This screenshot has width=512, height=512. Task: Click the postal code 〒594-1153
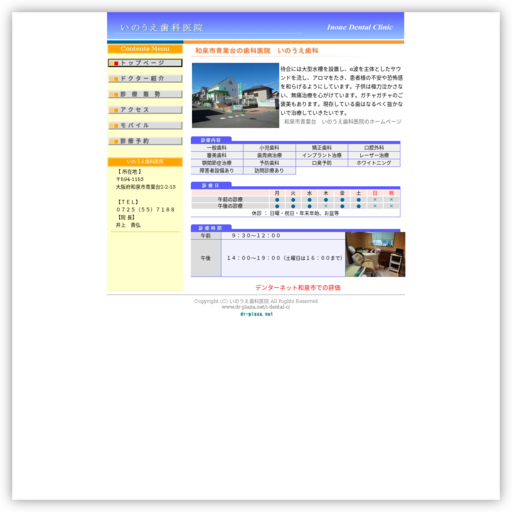coord(130,179)
